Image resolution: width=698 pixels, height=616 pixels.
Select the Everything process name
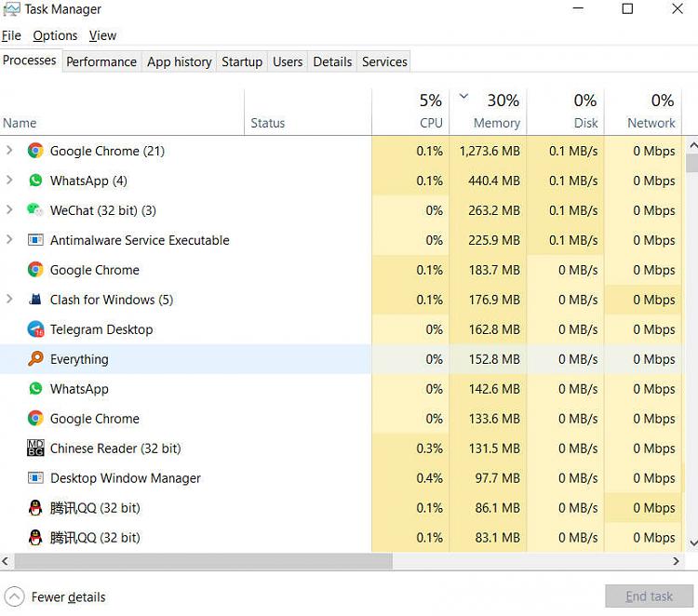[79, 359]
